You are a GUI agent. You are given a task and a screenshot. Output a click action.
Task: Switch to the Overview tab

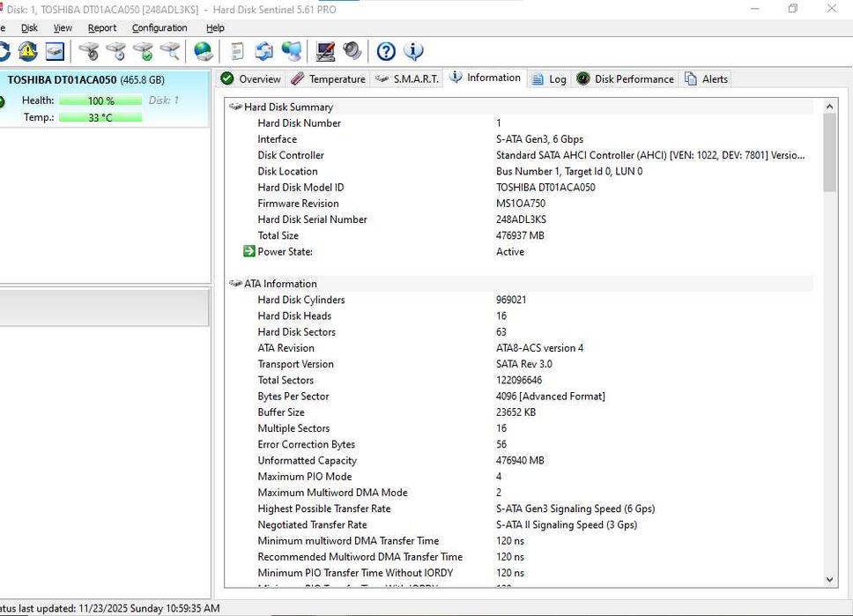(251, 79)
